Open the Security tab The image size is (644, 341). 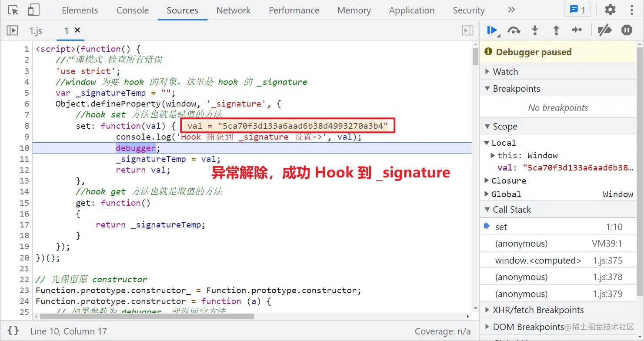pyautogui.click(x=469, y=10)
